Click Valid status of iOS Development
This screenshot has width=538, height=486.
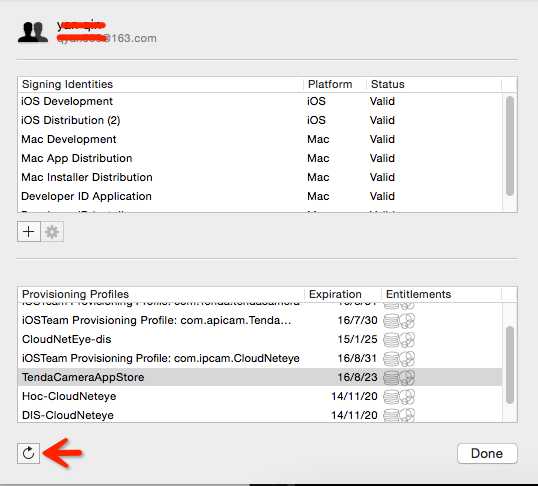[382, 101]
